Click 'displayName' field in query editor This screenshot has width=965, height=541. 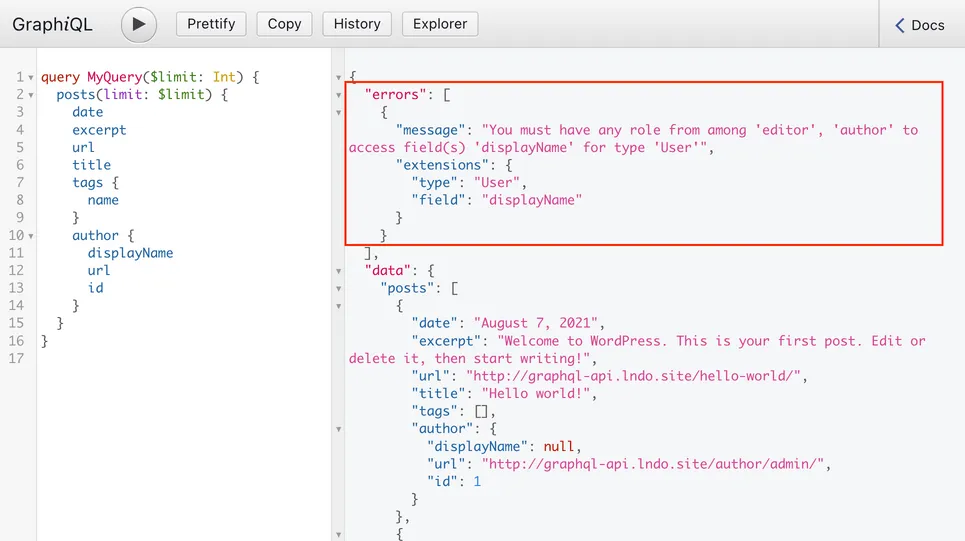pyautogui.click(x=130, y=253)
